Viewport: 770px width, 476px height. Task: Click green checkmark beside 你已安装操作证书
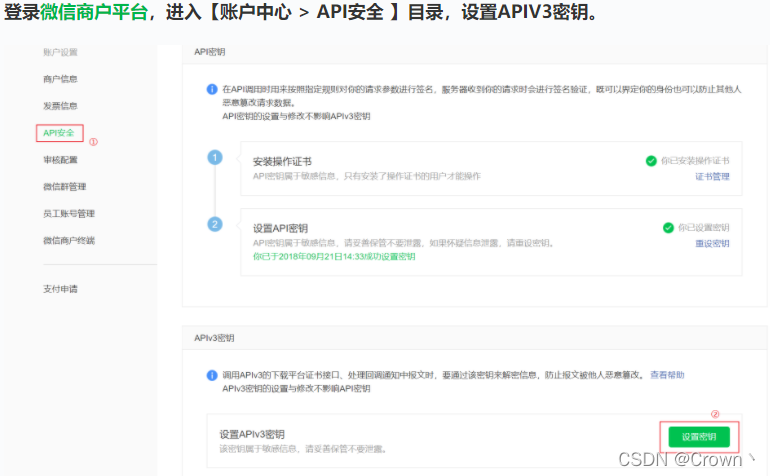coord(651,161)
